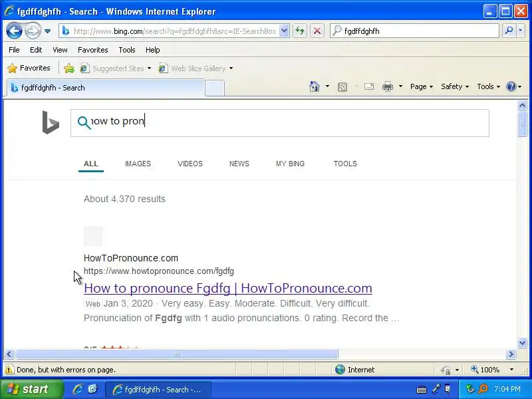Open the View menu

click(60, 50)
